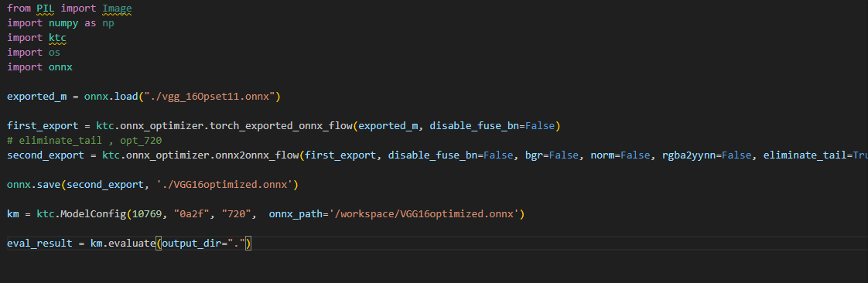Click the exported_m variable assignment
Viewport: 868px width, 283px height.
point(36,97)
